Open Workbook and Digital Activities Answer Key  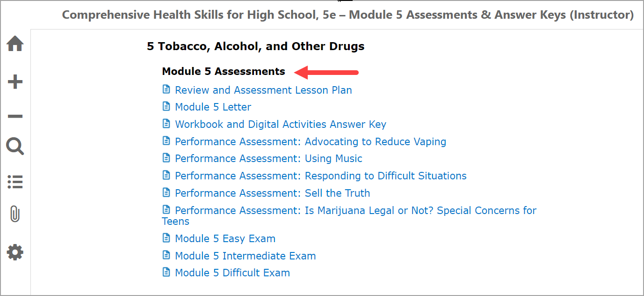(x=281, y=124)
